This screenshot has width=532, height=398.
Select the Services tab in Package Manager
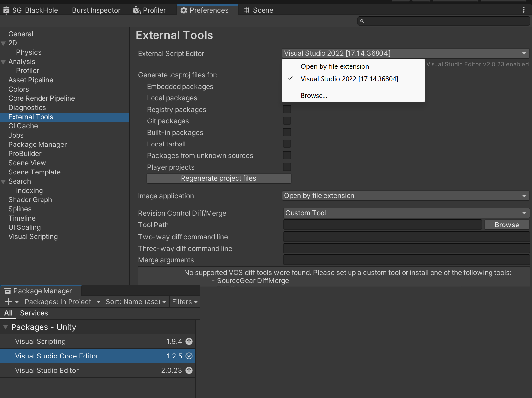(34, 313)
